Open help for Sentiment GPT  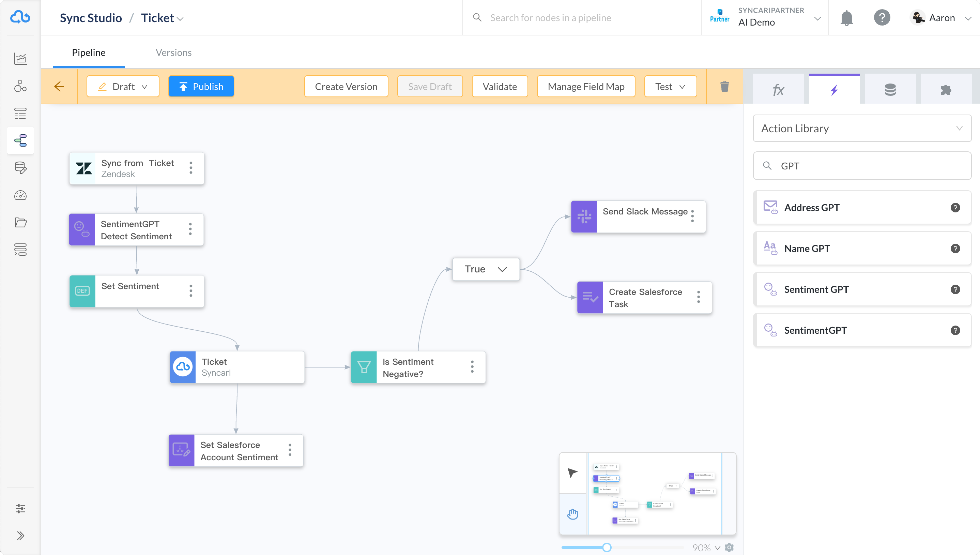(x=955, y=289)
